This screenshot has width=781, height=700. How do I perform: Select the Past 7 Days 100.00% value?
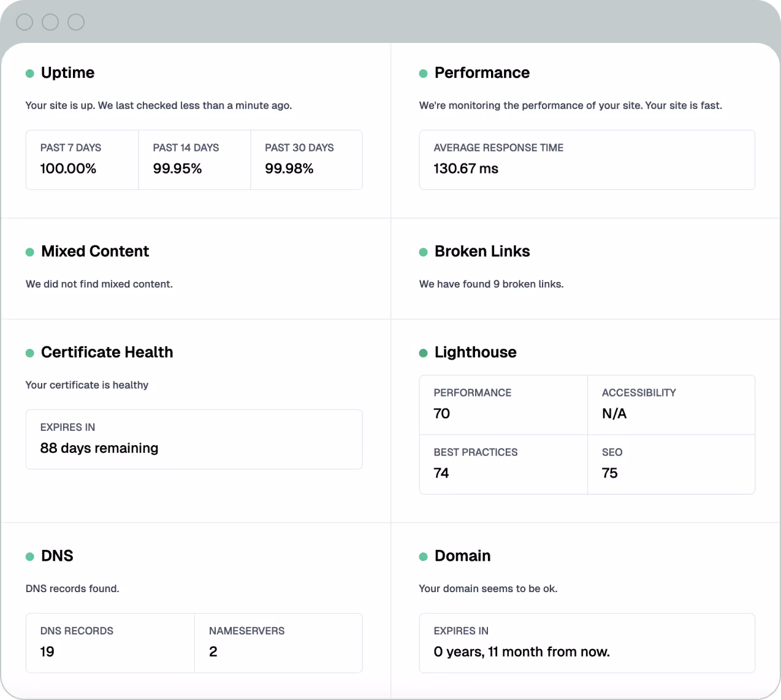coord(68,169)
